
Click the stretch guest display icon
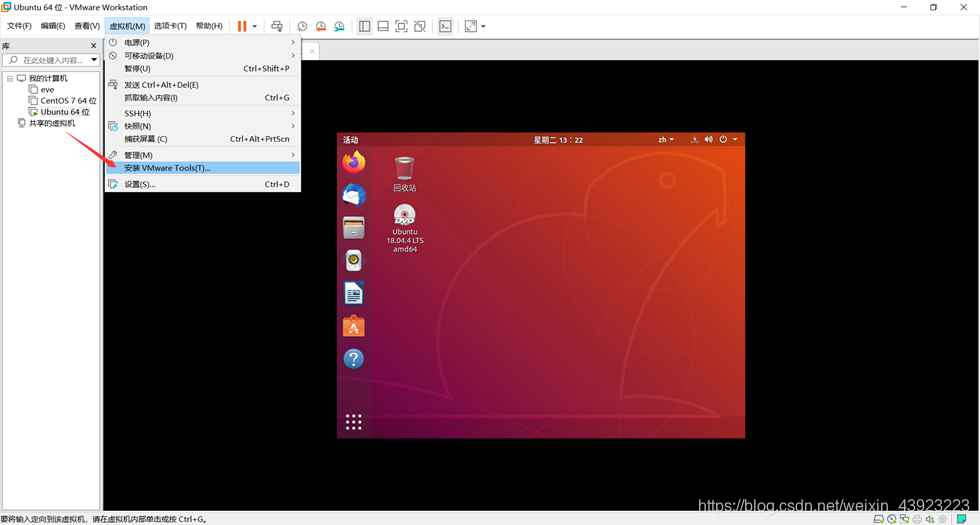pos(471,26)
